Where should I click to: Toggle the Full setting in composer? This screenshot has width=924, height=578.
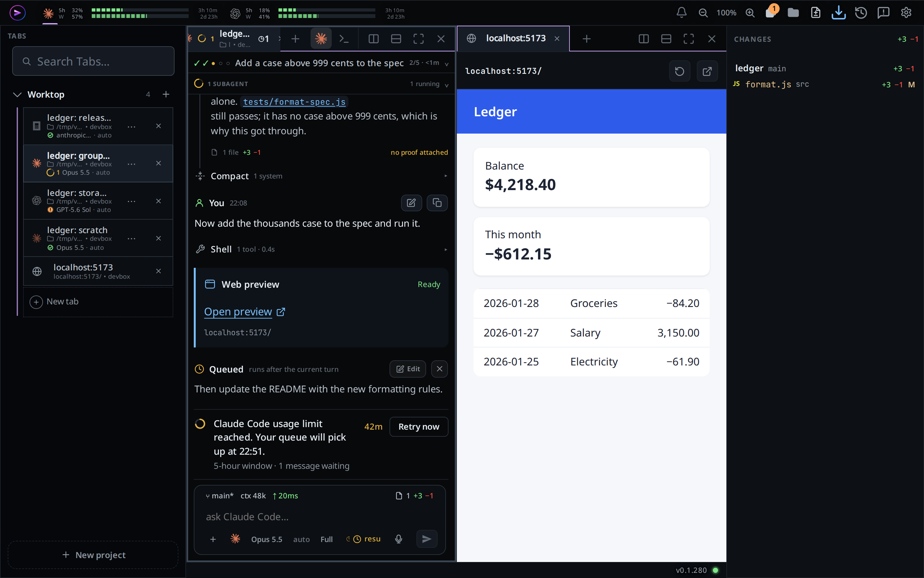coord(327,539)
